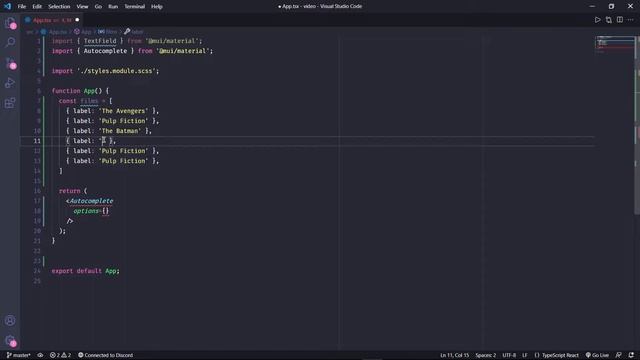Screen dimensions: 640x360
Task: Click the VS Code logo icon
Action: click(x=7, y=6)
